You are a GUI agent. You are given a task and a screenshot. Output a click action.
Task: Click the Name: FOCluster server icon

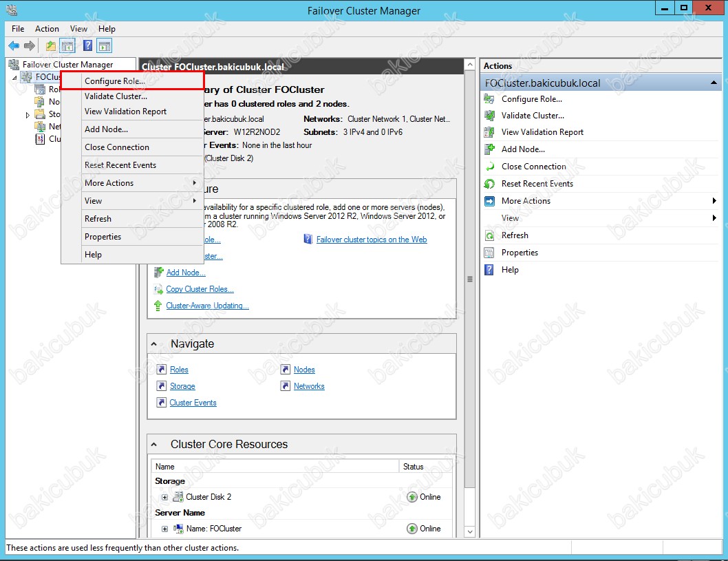[x=178, y=529]
